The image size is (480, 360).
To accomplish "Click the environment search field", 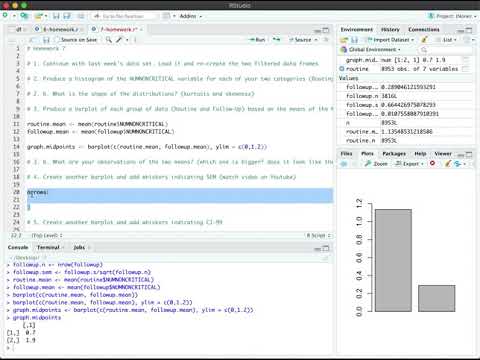I will coord(446,50).
